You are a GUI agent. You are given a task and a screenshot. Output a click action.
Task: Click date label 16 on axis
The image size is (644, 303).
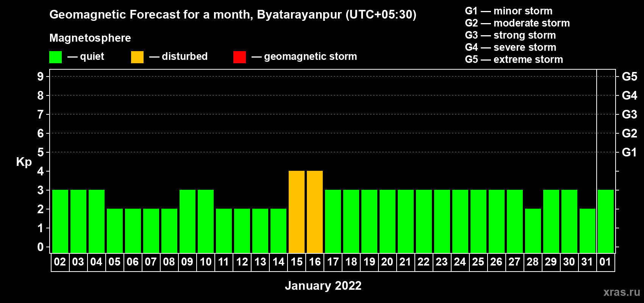(x=314, y=262)
